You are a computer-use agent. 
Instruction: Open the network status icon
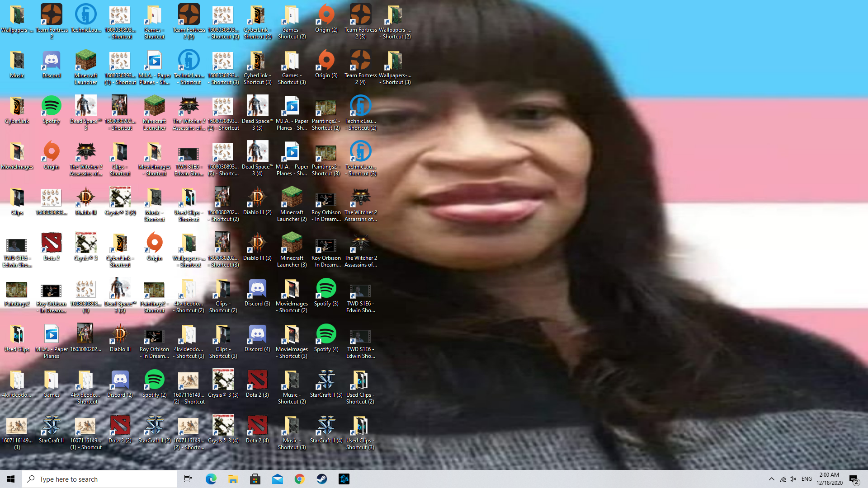click(x=783, y=479)
